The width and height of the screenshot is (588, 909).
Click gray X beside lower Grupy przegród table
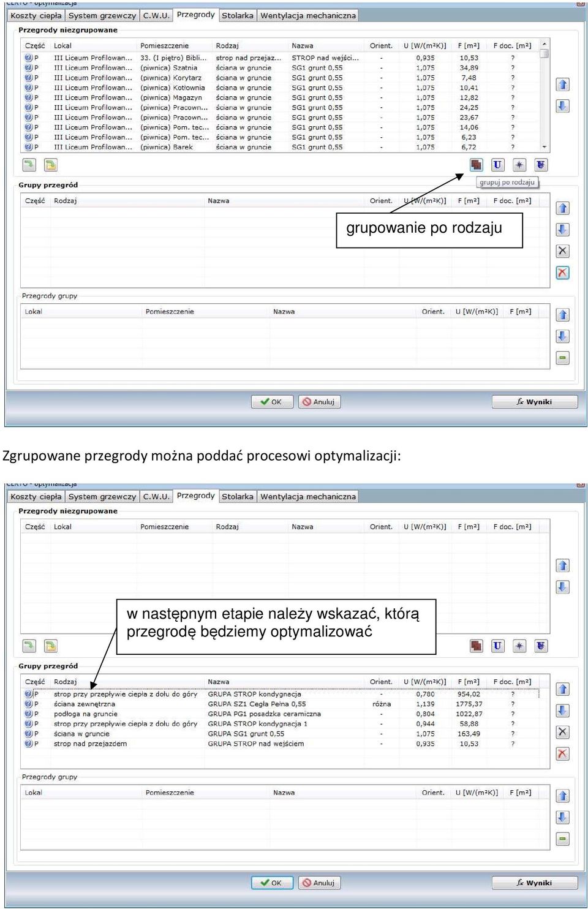(563, 732)
